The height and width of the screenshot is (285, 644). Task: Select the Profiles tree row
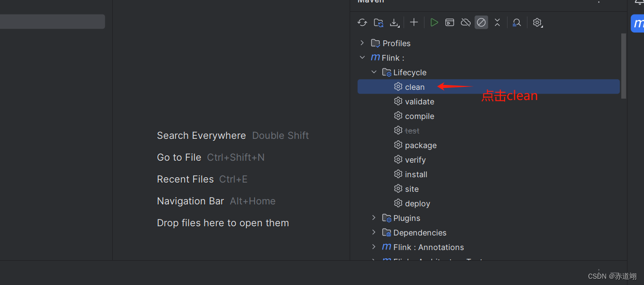[489, 43]
